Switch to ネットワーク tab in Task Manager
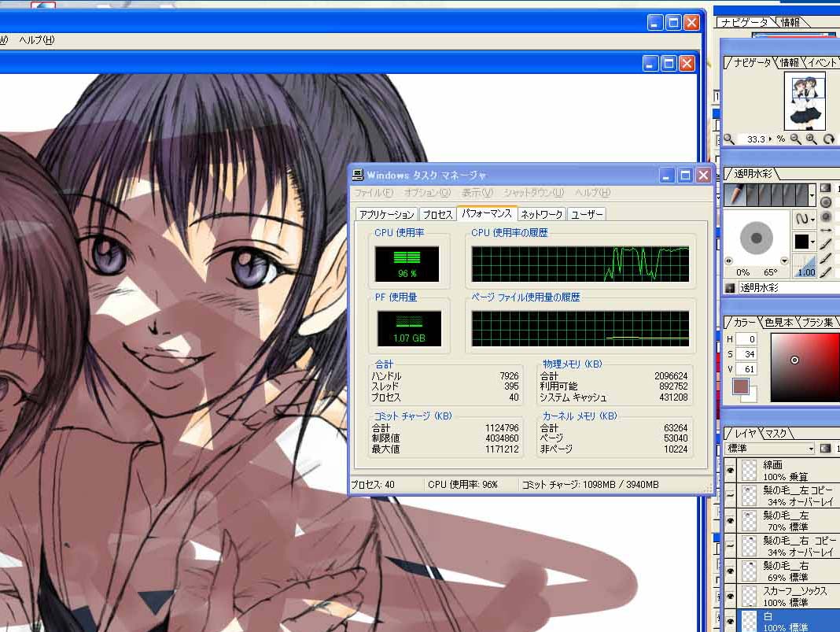840x632 pixels. [x=542, y=214]
